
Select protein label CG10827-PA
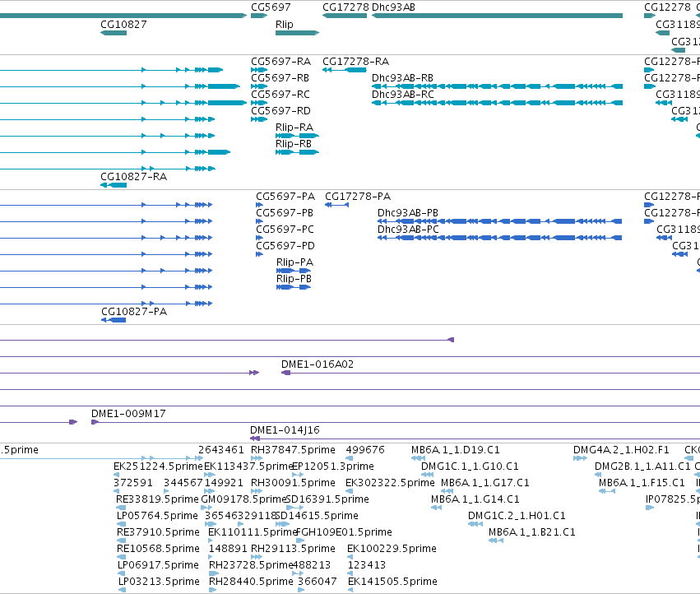[134, 311]
